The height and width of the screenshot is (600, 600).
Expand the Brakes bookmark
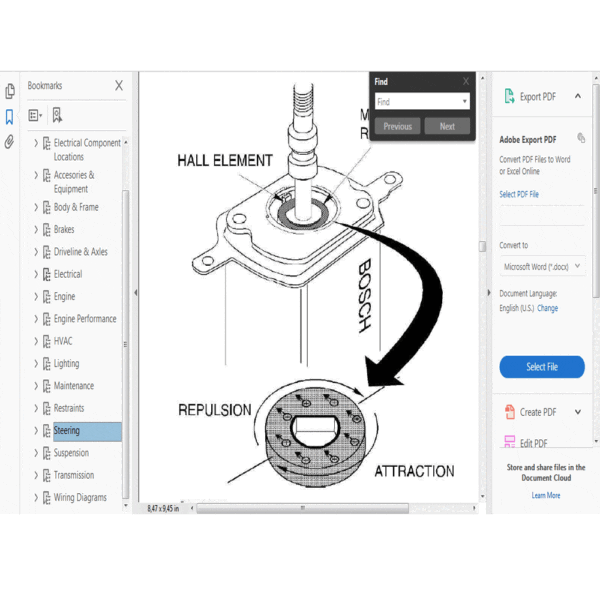coord(36,230)
